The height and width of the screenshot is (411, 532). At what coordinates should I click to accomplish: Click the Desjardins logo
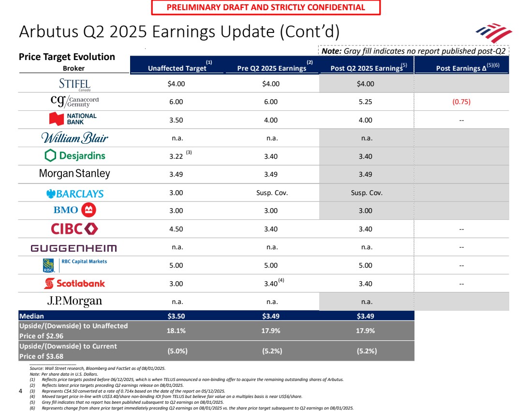75,155
